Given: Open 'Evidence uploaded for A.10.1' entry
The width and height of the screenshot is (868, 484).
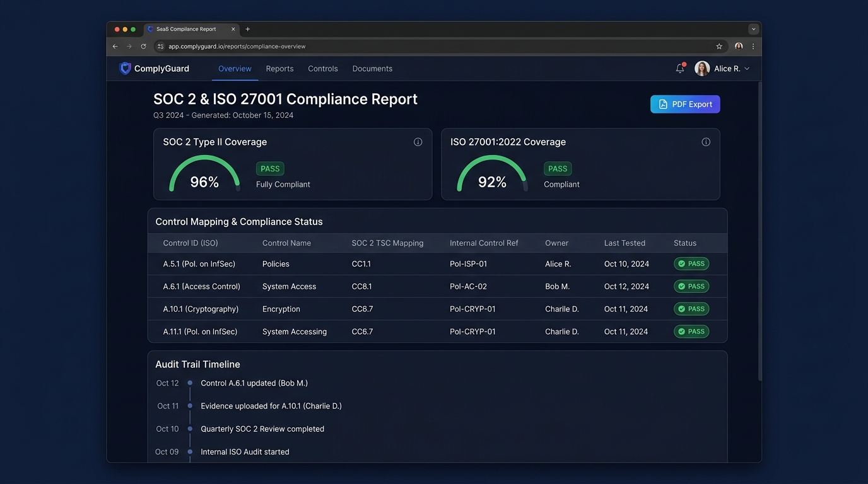Looking at the screenshot, I should (x=271, y=406).
